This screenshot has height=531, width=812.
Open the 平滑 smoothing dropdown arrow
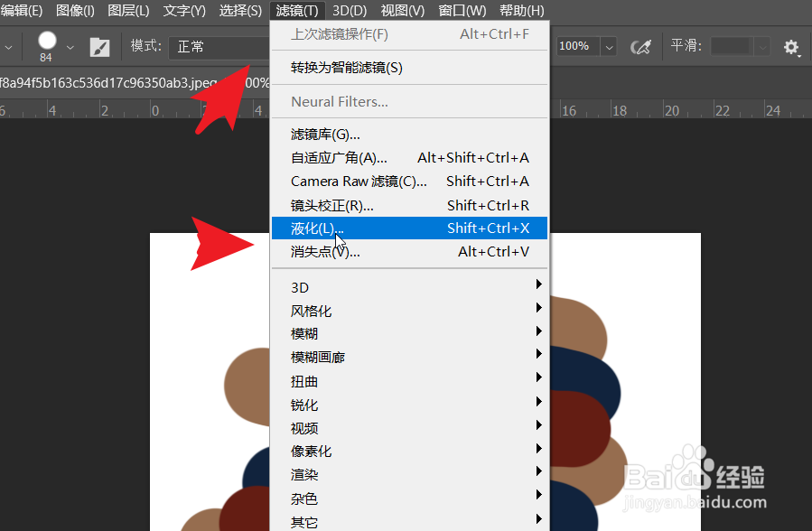coord(762,47)
